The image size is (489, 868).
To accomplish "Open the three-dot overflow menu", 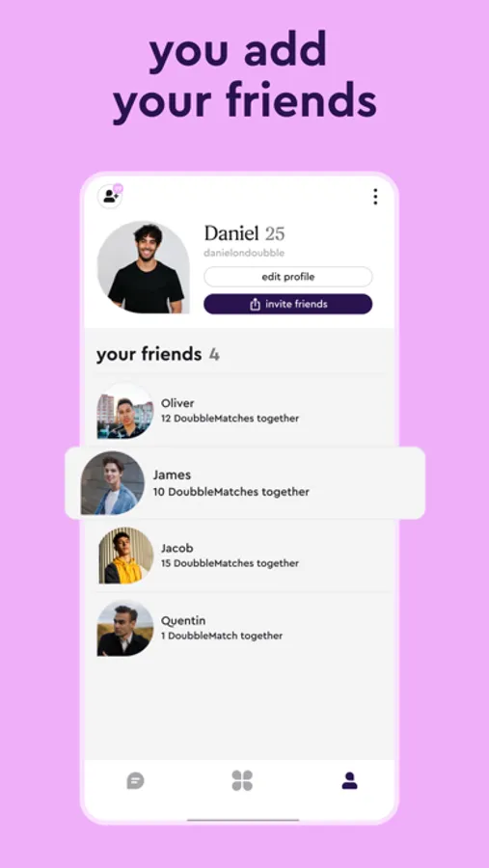I will tap(375, 197).
